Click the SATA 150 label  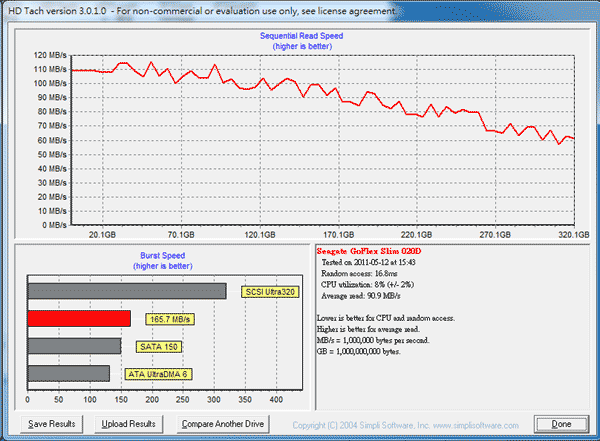click(159, 347)
